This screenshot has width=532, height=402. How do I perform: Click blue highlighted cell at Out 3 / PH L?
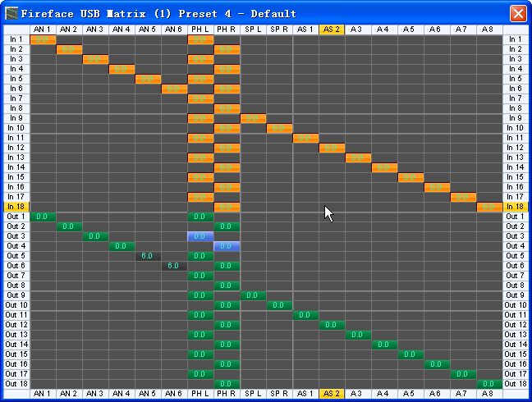(200, 236)
